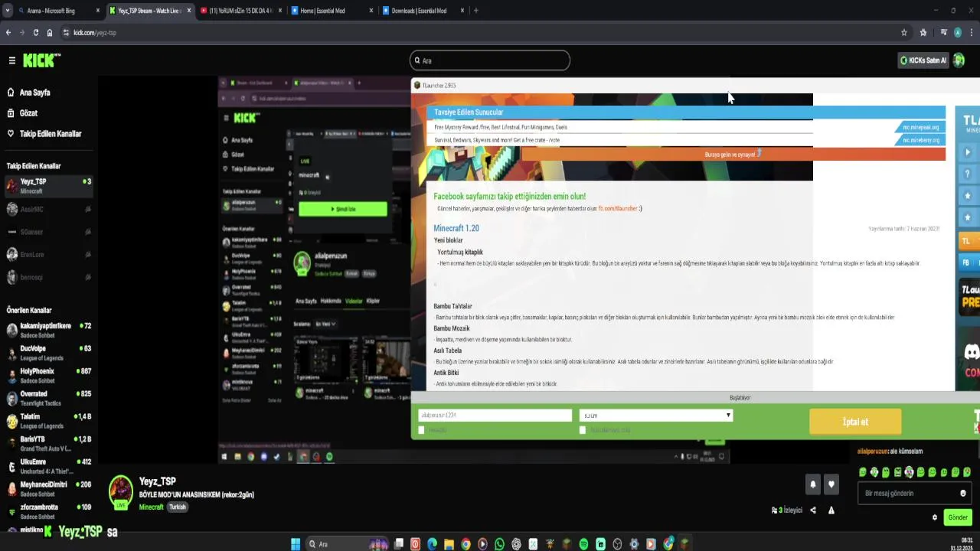Click the KICK logo
The image size is (980, 551).
pyautogui.click(x=40, y=60)
